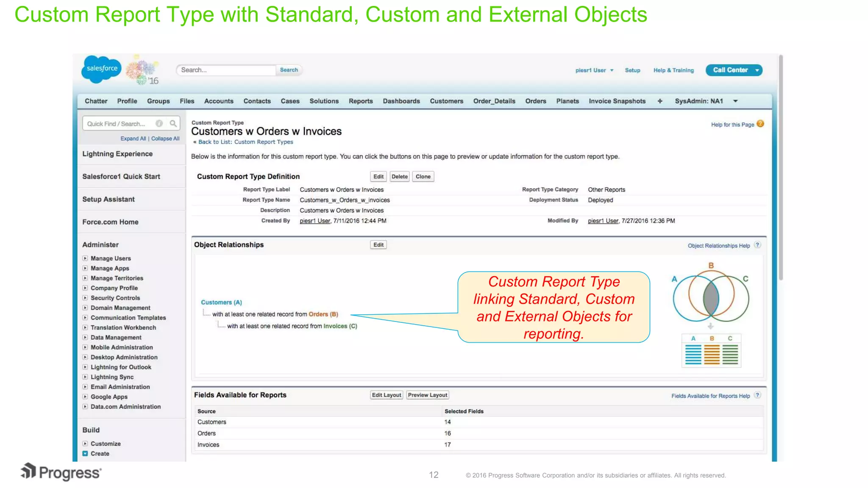Open the tab overflow dropdown arrow
The image size is (868, 488).
tap(735, 101)
